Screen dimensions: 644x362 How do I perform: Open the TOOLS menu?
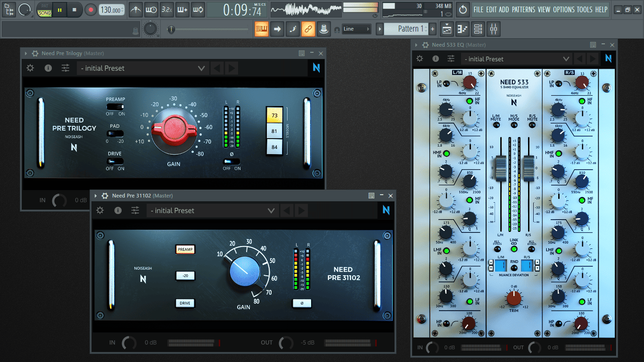[585, 9]
